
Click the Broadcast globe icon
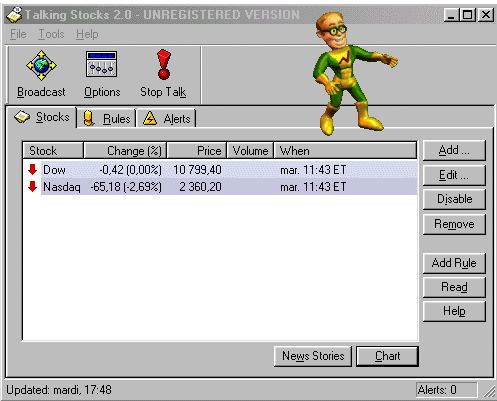[x=41, y=65]
